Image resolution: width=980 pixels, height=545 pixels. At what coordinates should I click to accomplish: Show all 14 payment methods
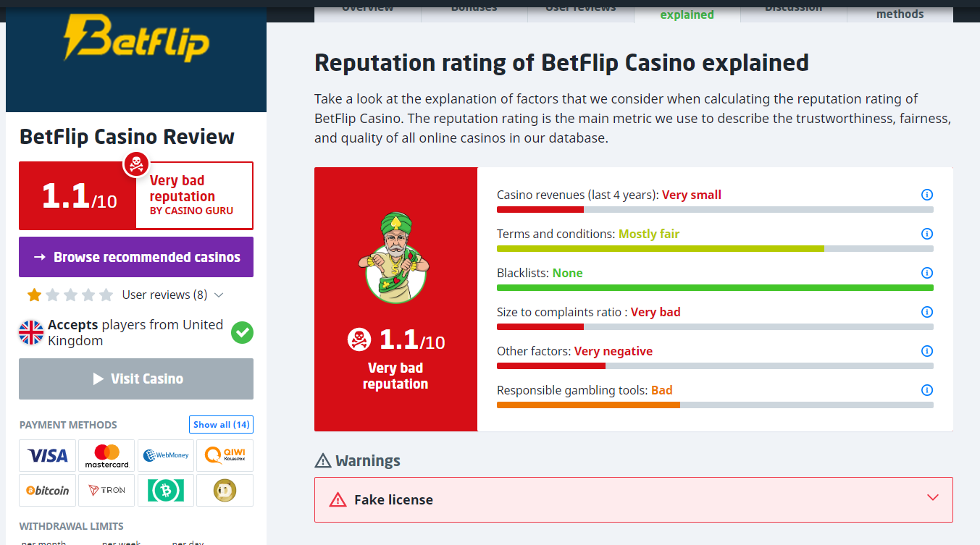point(221,425)
